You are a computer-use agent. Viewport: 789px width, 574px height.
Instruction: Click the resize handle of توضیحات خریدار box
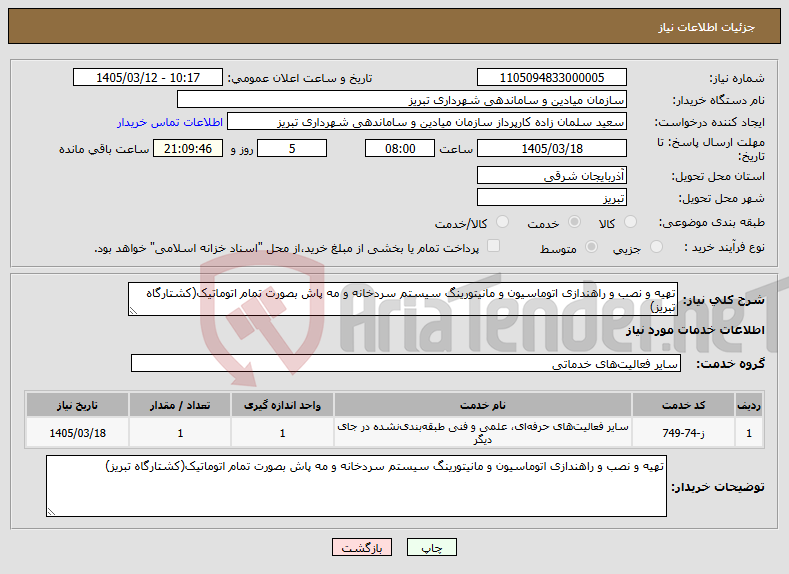(51, 512)
